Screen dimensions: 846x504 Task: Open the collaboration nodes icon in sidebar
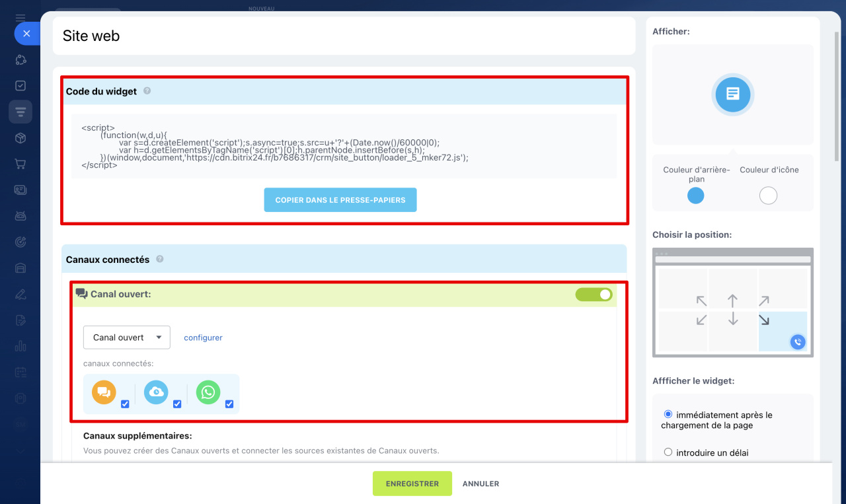pos(20,60)
